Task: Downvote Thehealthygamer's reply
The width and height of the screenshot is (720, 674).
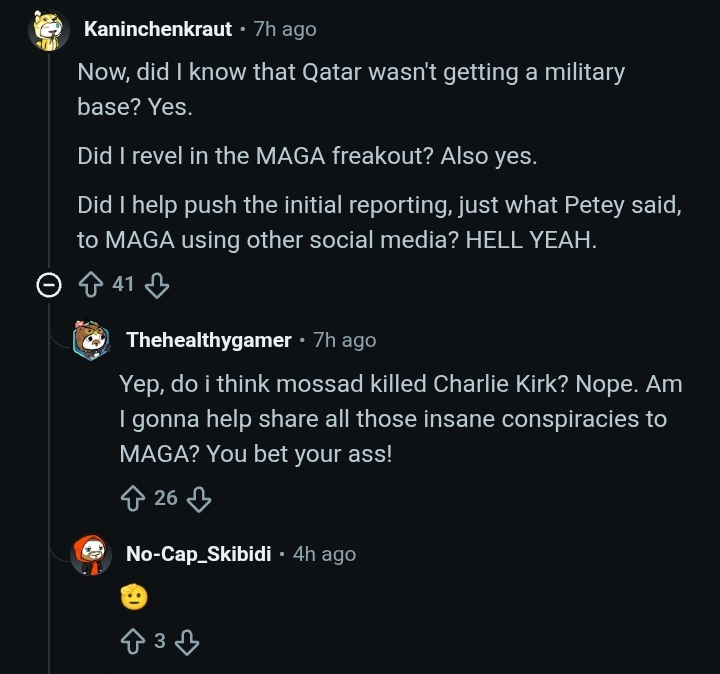Action: [199, 498]
